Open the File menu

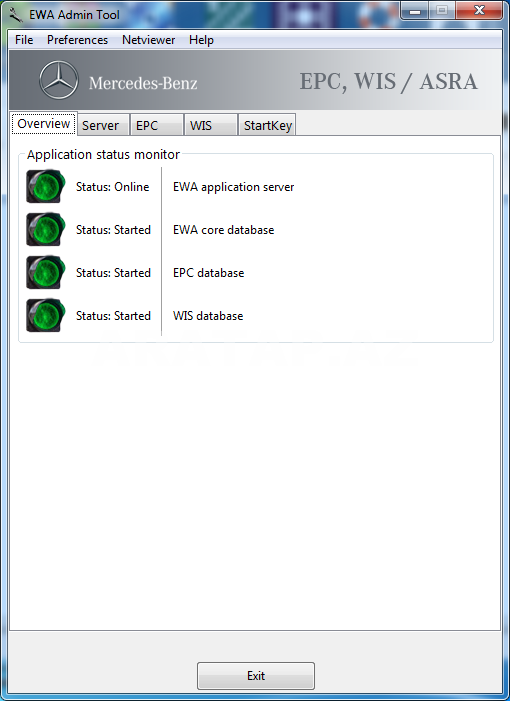[24, 40]
